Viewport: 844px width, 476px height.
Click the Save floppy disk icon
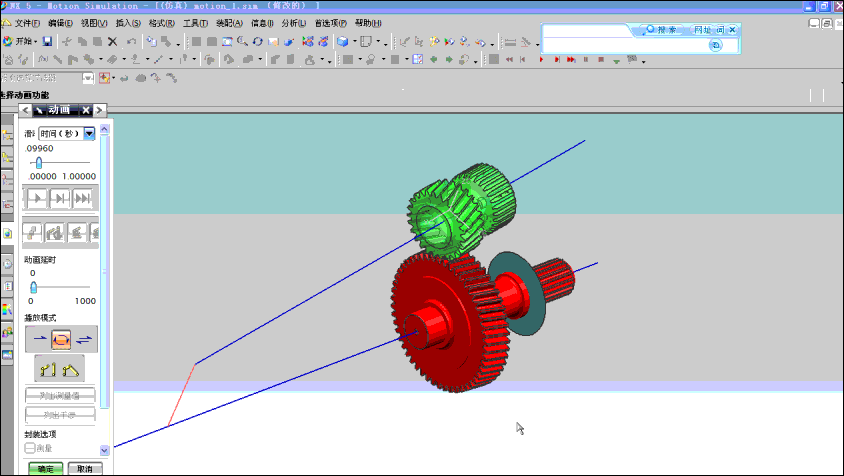(x=47, y=41)
